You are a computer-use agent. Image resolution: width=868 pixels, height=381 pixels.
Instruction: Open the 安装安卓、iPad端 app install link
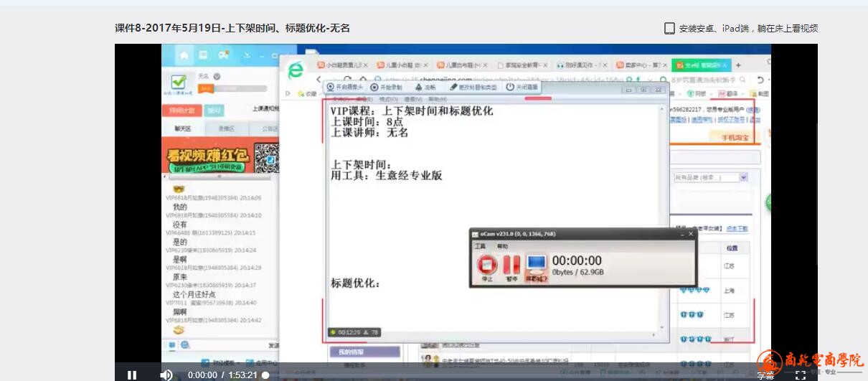click(x=740, y=29)
